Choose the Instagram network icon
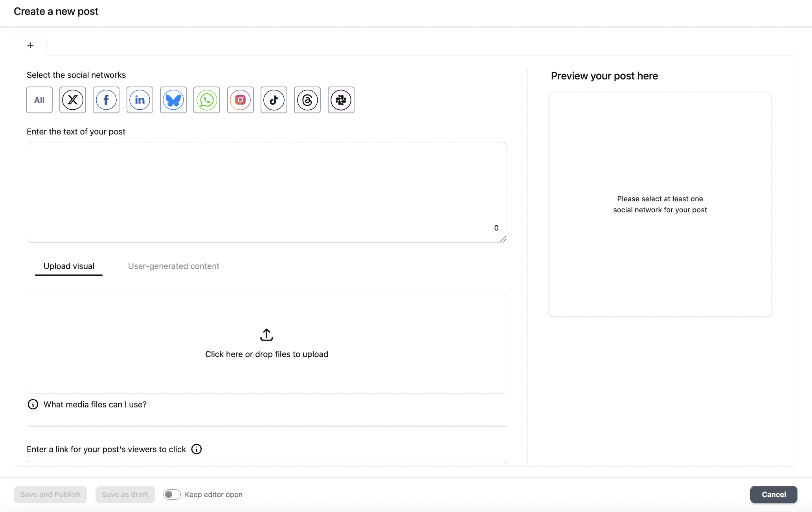Image resolution: width=812 pixels, height=512 pixels. [241, 100]
